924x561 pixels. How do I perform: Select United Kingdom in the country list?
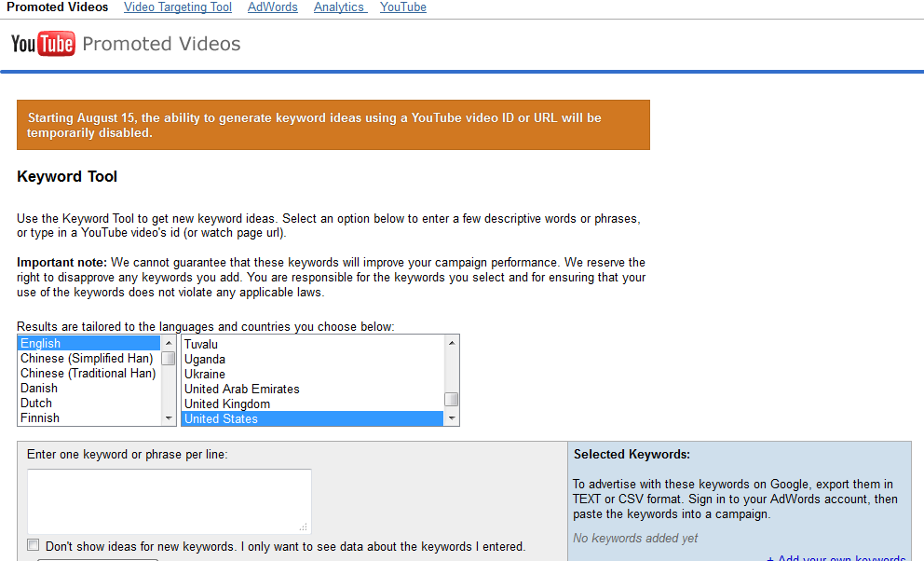click(227, 404)
